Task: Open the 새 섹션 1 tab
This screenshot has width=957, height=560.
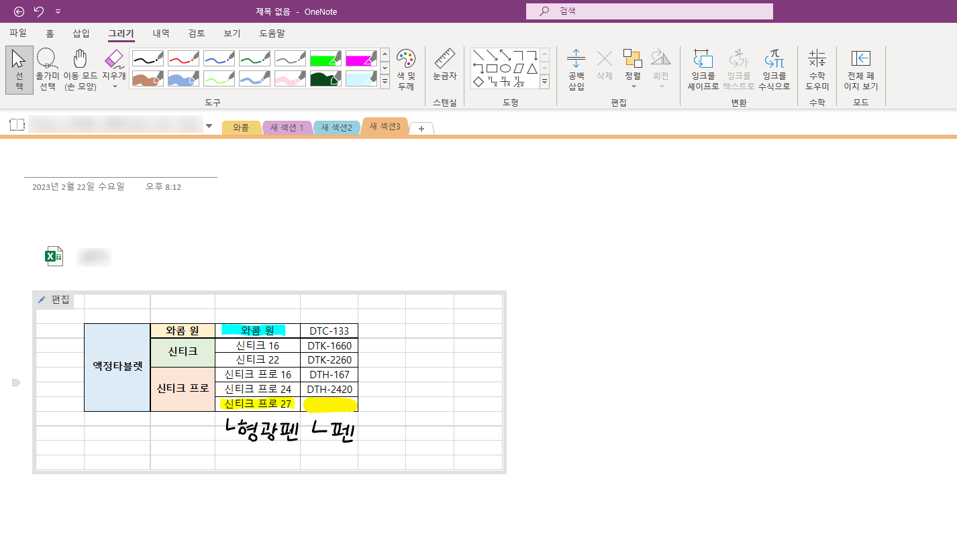Action: pos(287,127)
